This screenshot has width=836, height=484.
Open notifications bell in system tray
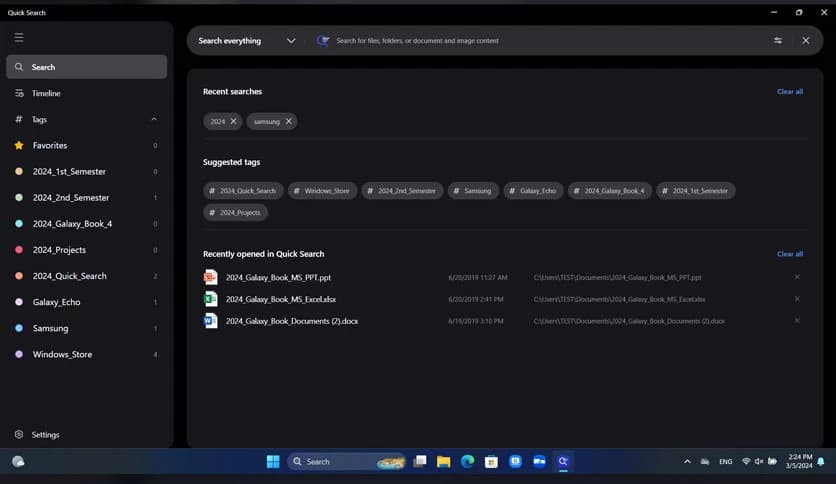click(821, 462)
